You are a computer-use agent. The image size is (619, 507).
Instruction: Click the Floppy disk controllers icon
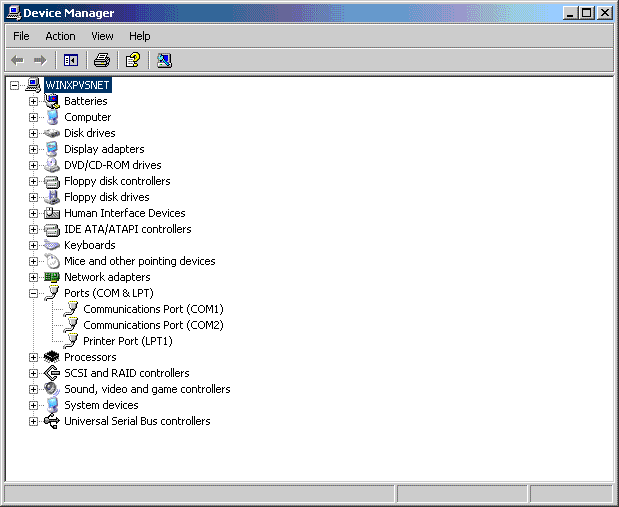pos(52,181)
